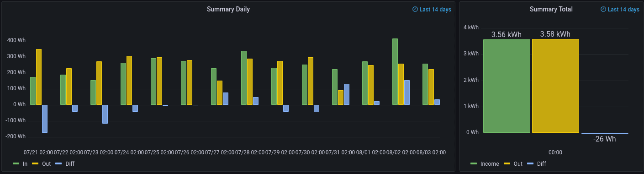Toggle the 'Income' series in Total legend
Image resolution: width=644 pixels, height=174 pixels.
point(490,163)
